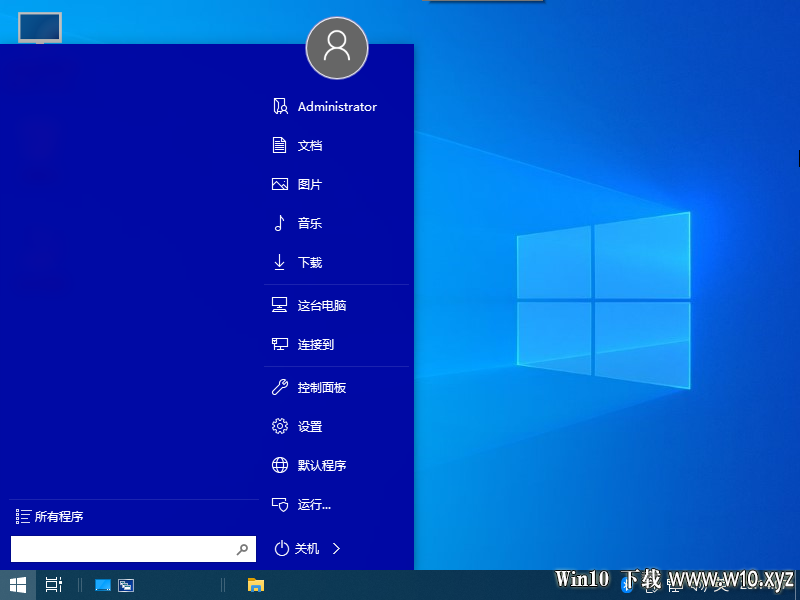Open 下载 downloads folder
Viewport: 800px width, 600px height.
pos(337,262)
